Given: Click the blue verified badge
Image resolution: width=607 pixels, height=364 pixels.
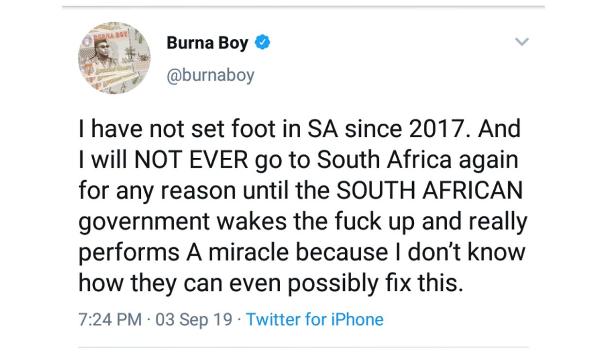Looking at the screenshot, I should point(263,43).
